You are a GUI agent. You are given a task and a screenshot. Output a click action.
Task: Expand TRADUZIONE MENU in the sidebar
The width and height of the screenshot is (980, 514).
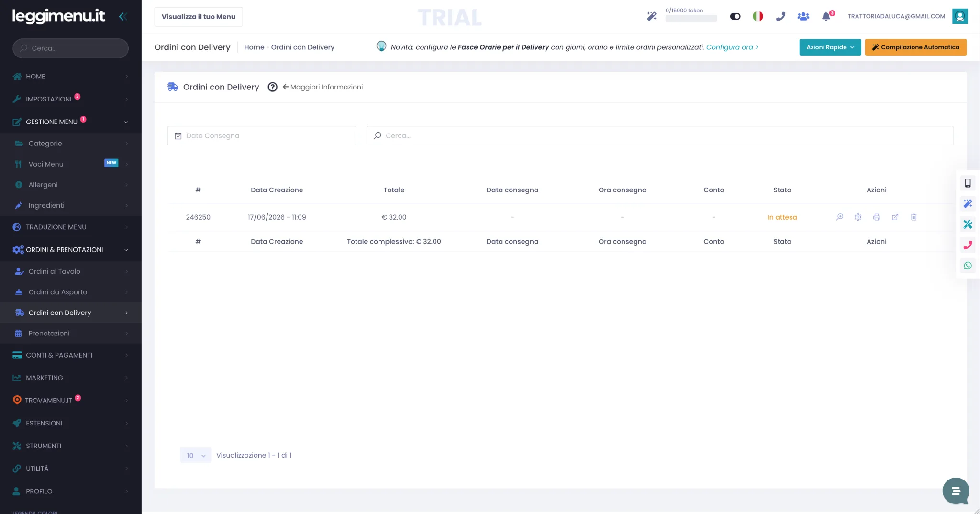(71, 227)
